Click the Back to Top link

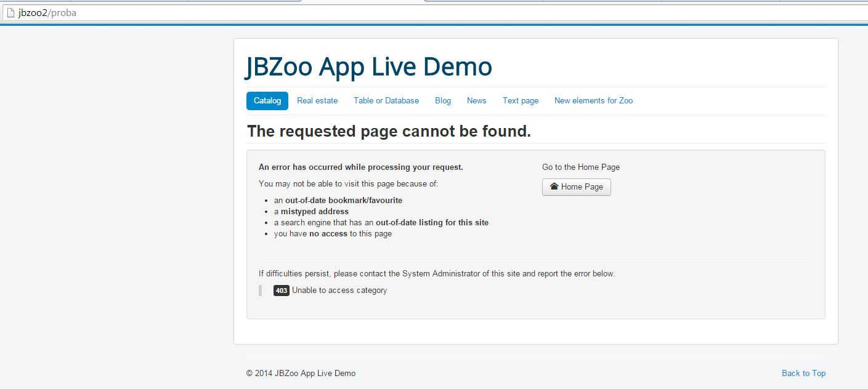tap(803, 373)
